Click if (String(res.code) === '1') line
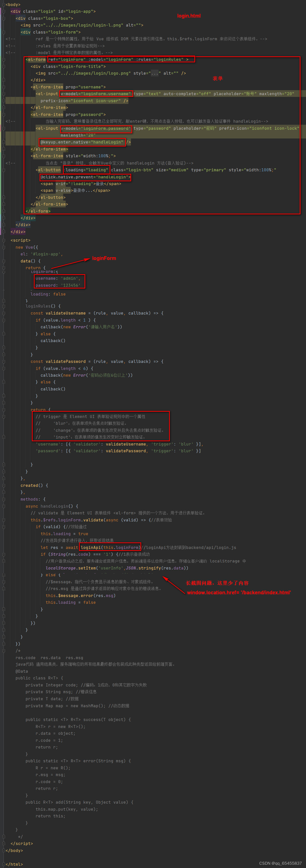 coord(95,554)
